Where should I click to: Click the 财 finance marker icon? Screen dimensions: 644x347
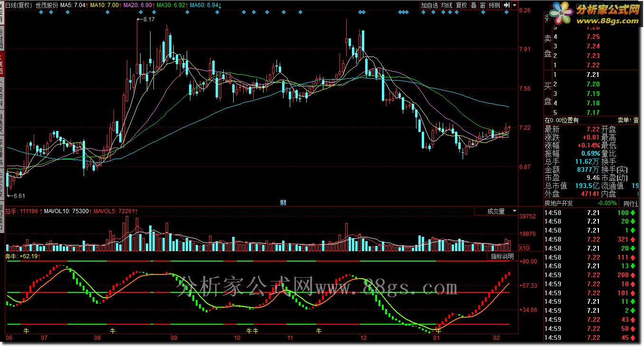283,203
